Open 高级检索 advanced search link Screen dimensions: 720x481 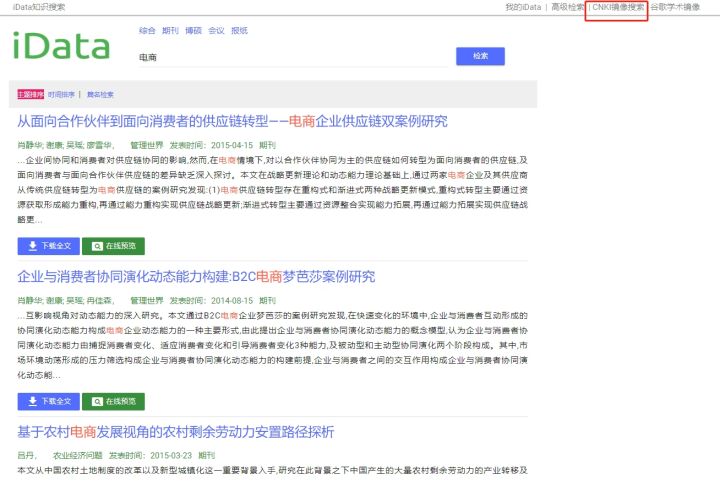pos(568,7)
